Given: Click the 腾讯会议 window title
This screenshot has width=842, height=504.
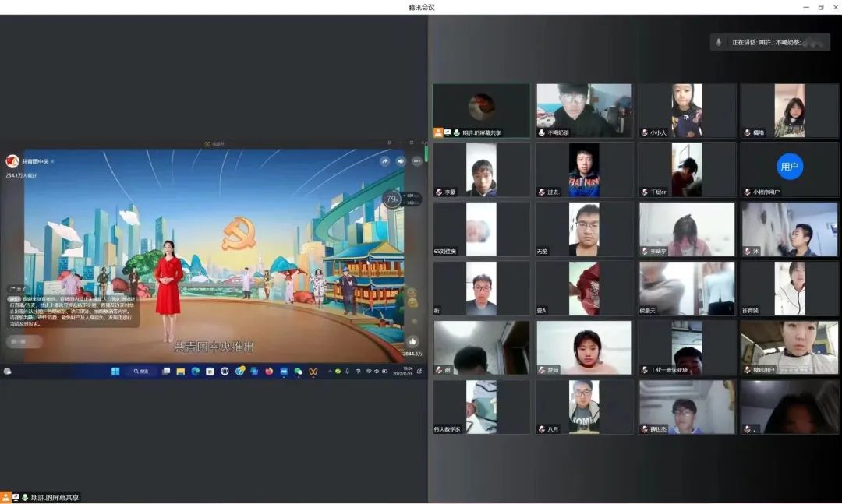Looking at the screenshot, I should coord(421,7).
